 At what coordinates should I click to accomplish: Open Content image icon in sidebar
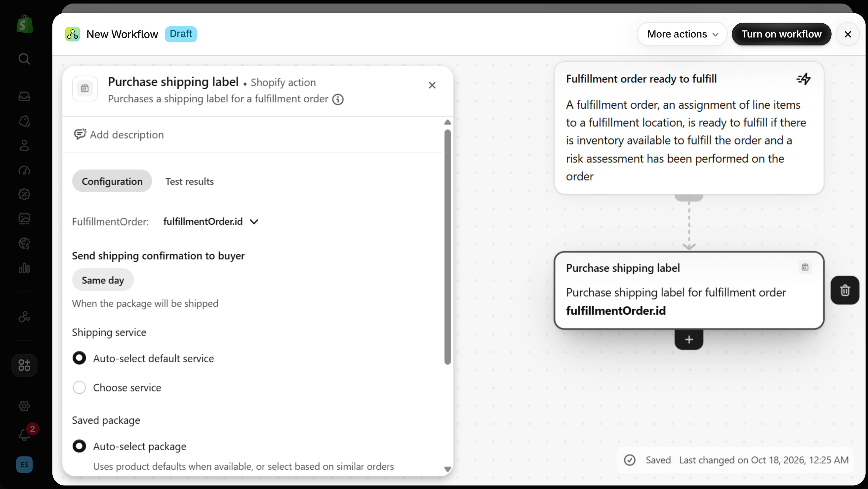(24, 219)
